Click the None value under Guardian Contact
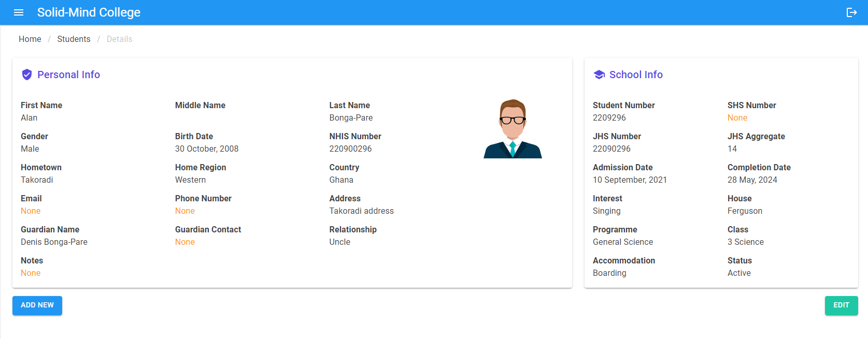 pyautogui.click(x=185, y=242)
